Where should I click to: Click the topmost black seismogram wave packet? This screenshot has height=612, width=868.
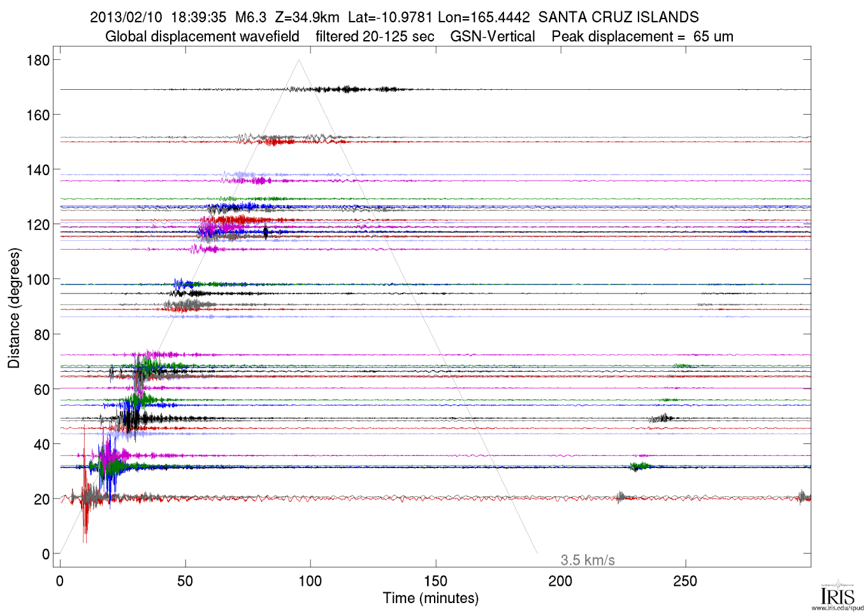coord(347,89)
